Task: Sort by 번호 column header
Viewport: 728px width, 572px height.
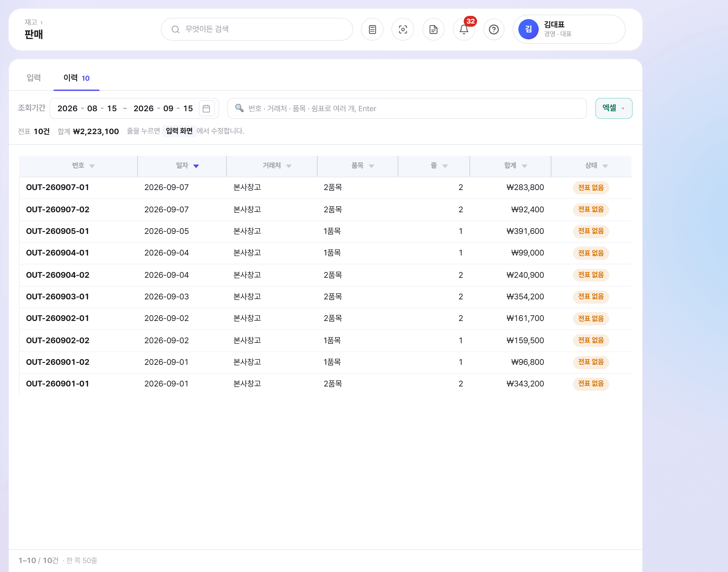Action: [x=78, y=166]
